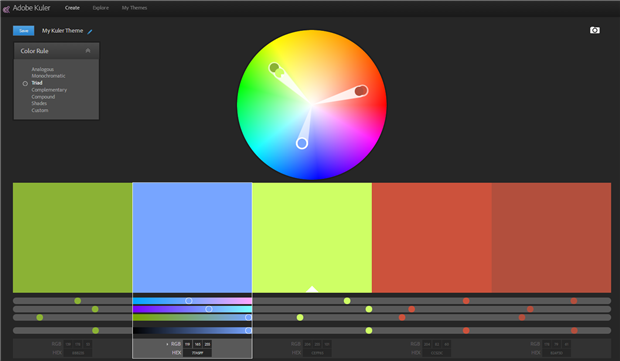The height and width of the screenshot is (361, 620).
Task: Open the Explore tab
Action: [x=100, y=8]
